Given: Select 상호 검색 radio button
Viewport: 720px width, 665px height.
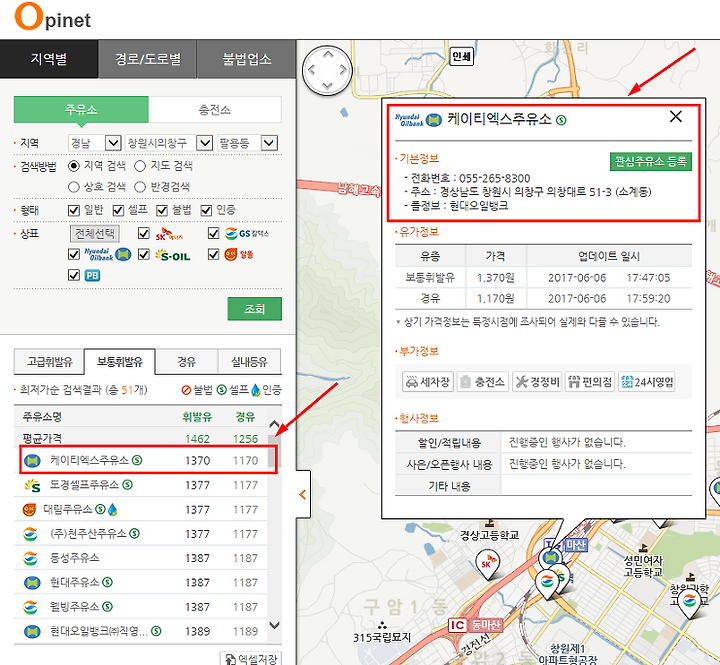Looking at the screenshot, I should (x=73, y=187).
